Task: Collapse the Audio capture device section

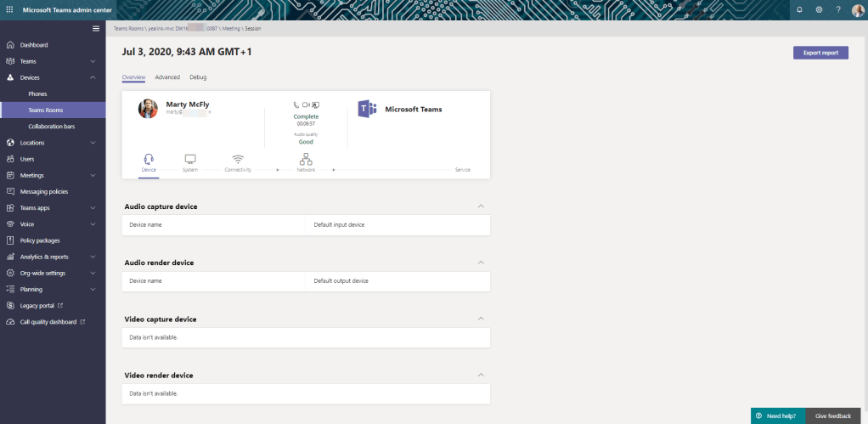Action: click(x=481, y=206)
